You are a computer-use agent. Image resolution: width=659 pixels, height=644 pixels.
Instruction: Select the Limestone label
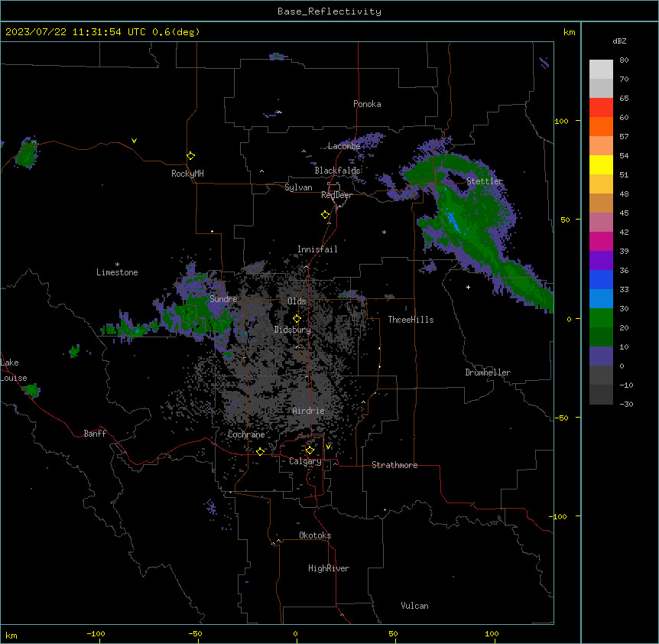117,272
